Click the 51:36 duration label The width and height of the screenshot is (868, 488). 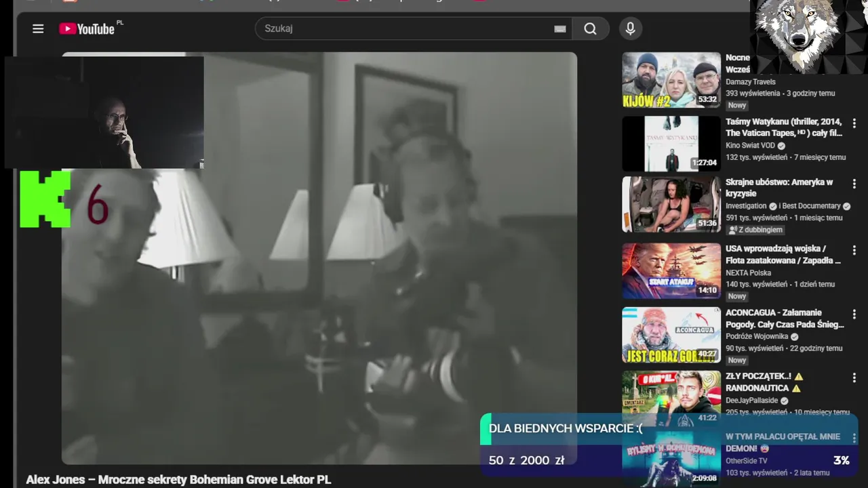707,224
